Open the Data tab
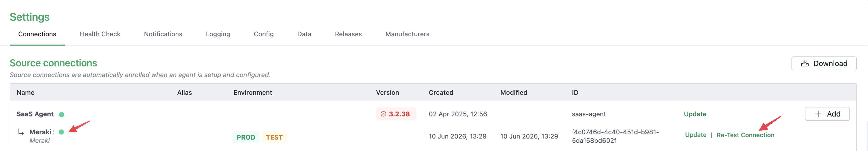The width and height of the screenshot is (868, 151). click(x=304, y=34)
